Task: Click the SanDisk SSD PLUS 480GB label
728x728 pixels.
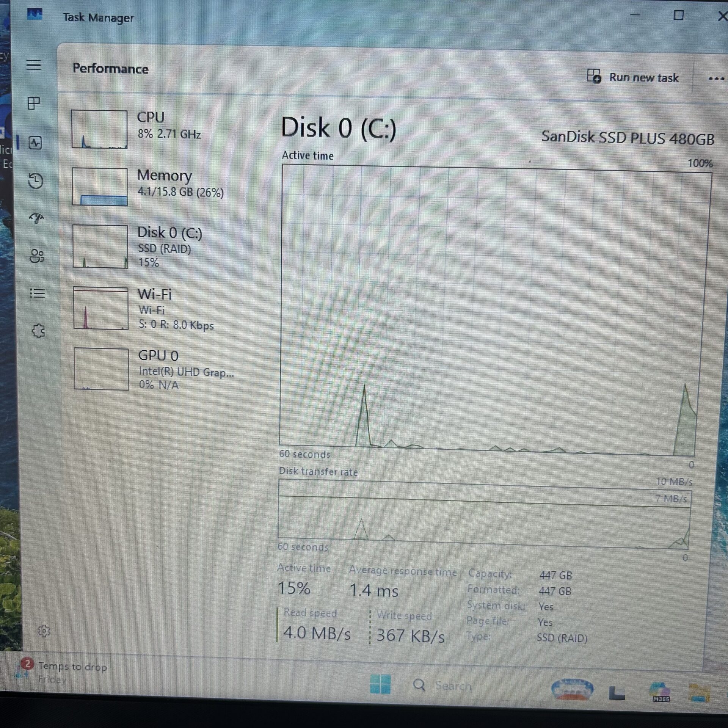Action: coord(628,138)
